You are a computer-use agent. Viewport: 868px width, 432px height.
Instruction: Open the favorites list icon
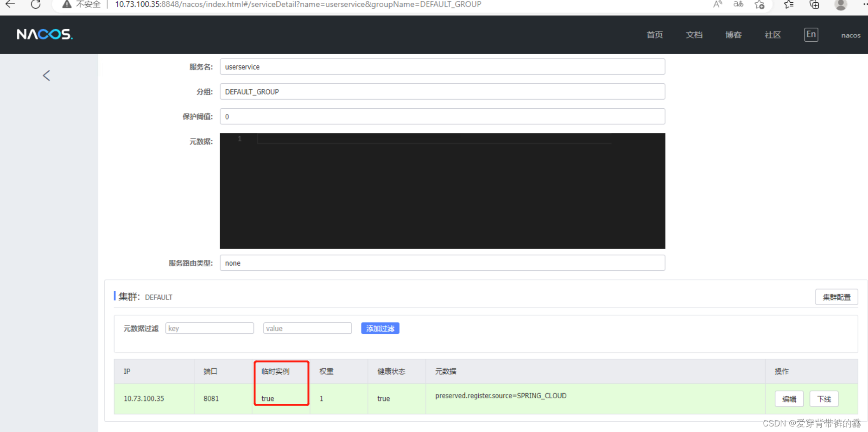pos(789,5)
